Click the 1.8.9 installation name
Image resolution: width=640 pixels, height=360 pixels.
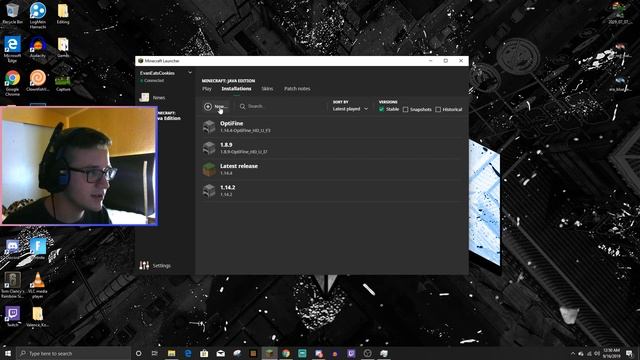pyautogui.click(x=226, y=145)
